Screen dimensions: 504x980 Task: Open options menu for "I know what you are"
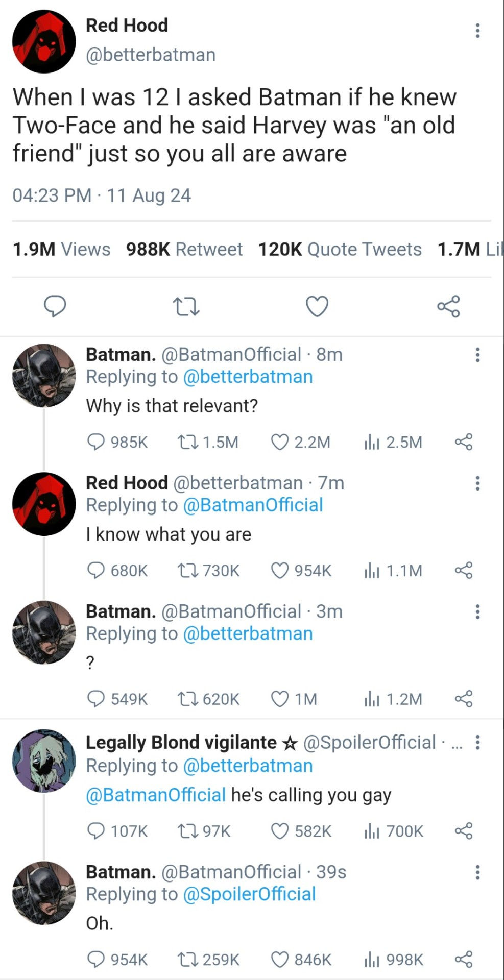pyautogui.click(x=477, y=483)
